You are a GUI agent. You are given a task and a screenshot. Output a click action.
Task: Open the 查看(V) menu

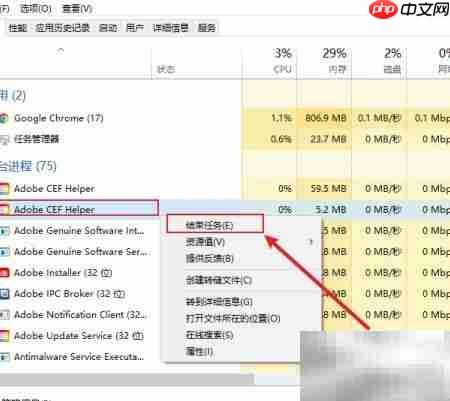(77, 9)
